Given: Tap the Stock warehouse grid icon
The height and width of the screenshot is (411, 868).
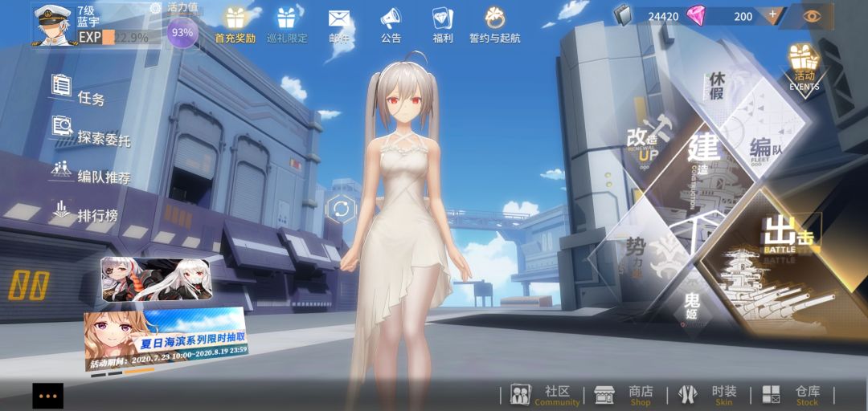Looking at the screenshot, I should 771,395.
